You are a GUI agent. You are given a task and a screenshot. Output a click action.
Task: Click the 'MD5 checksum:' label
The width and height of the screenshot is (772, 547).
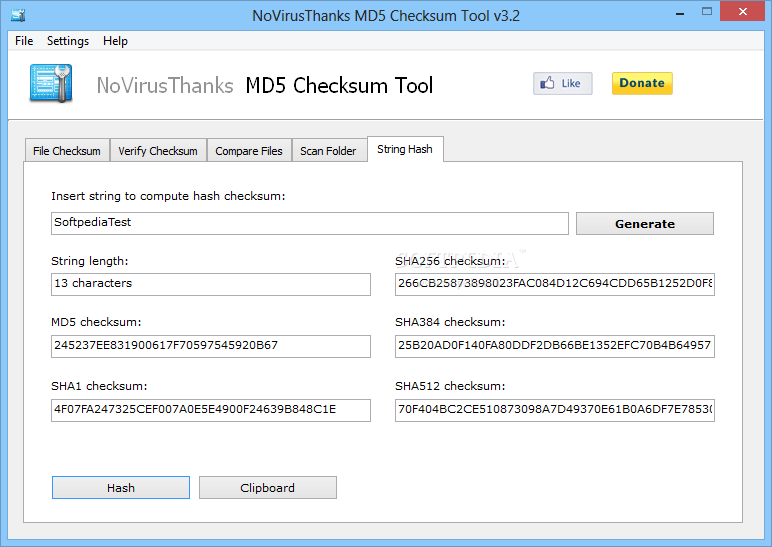(96, 322)
